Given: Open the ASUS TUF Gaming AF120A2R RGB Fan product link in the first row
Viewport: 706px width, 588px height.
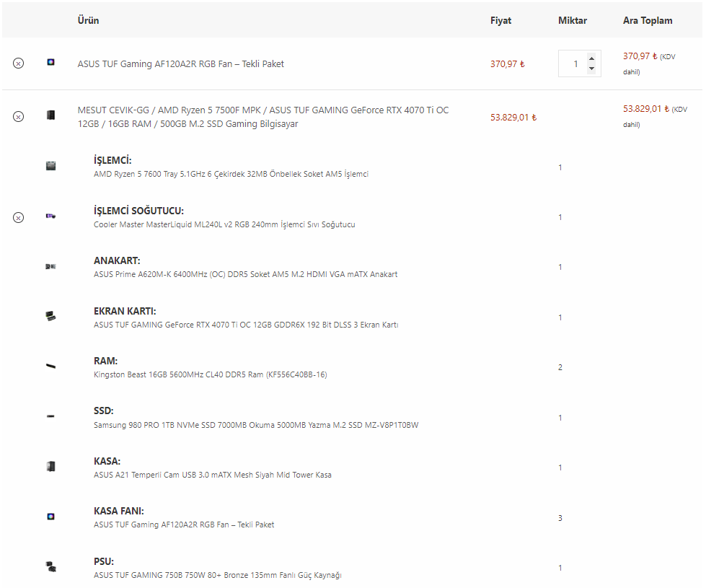Looking at the screenshot, I should click(180, 64).
